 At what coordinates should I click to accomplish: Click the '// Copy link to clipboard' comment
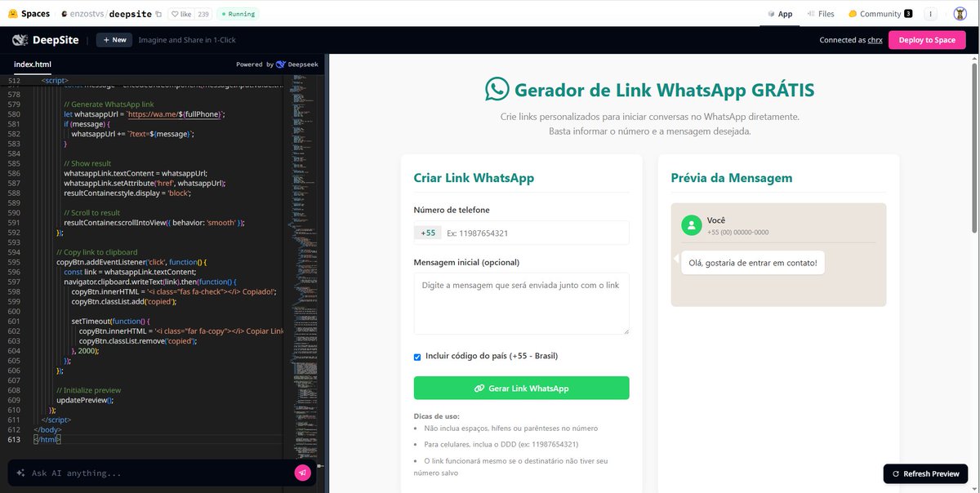click(x=96, y=252)
